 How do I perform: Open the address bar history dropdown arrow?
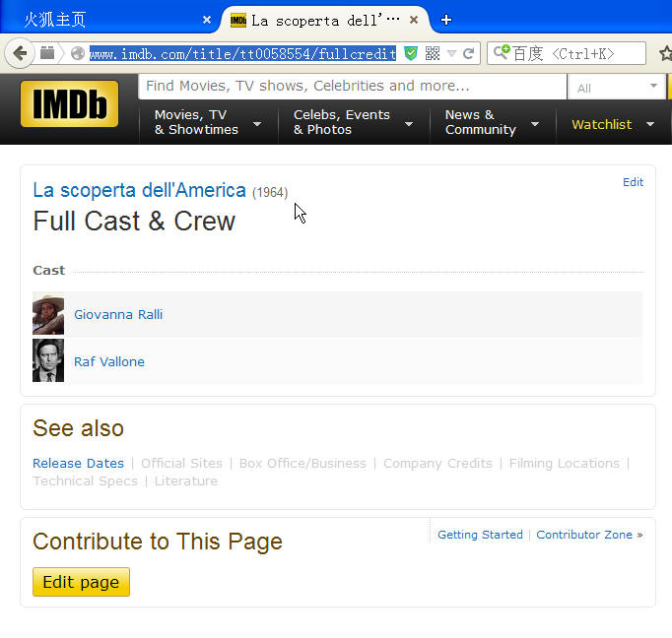tap(451, 53)
